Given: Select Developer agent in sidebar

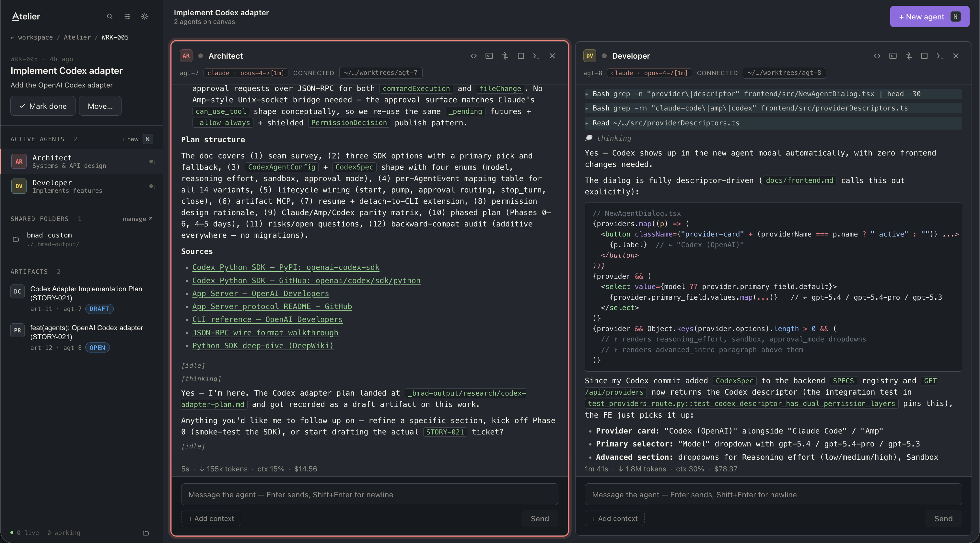Looking at the screenshot, I should tap(82, 186).
